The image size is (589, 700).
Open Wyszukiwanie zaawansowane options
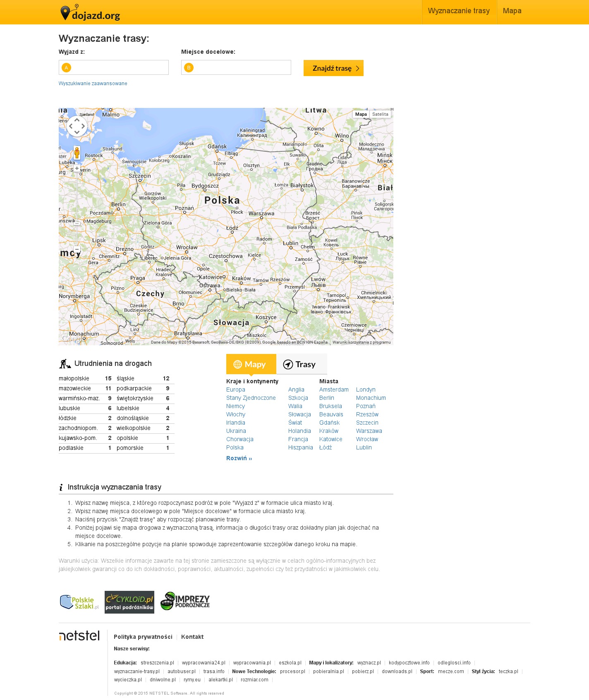[93, 84]
